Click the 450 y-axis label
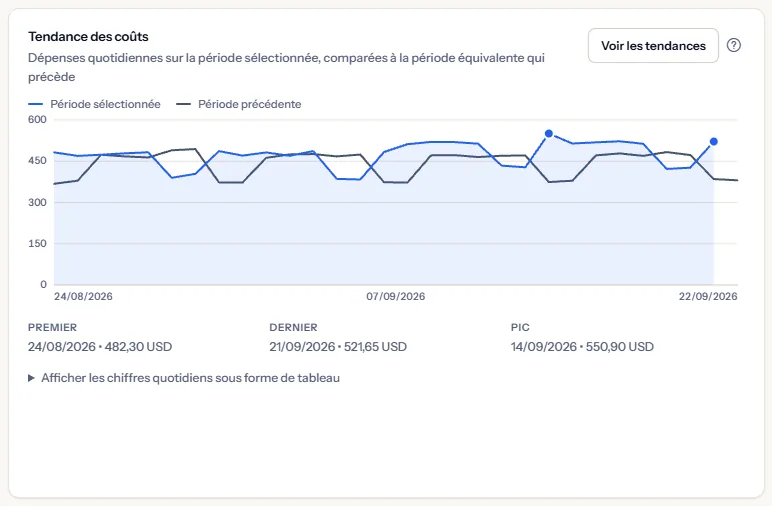Screen dimensions: 772x506 point(37,160)
